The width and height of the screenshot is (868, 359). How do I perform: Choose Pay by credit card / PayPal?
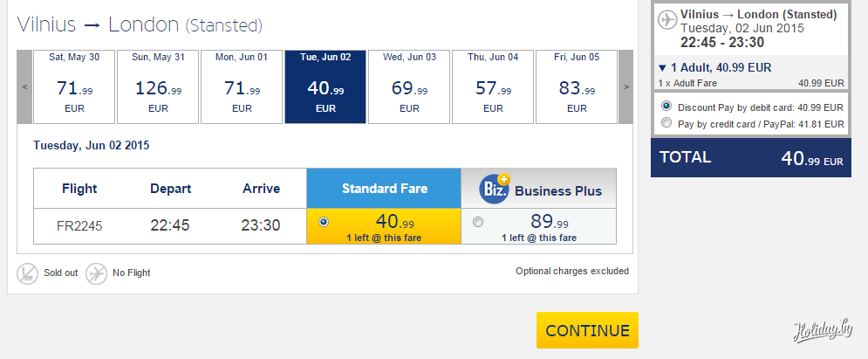[x=667, y=123]
